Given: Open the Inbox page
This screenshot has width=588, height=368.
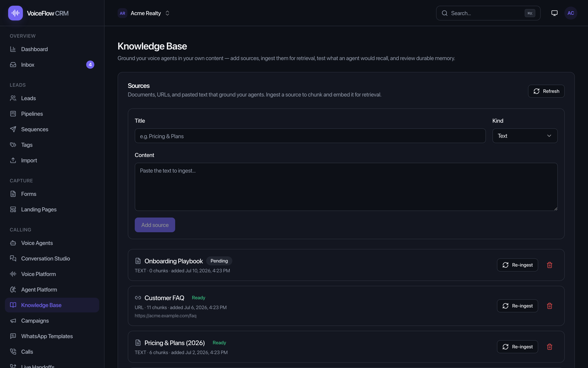Looking at the screenshot, I should click(52, 65).
